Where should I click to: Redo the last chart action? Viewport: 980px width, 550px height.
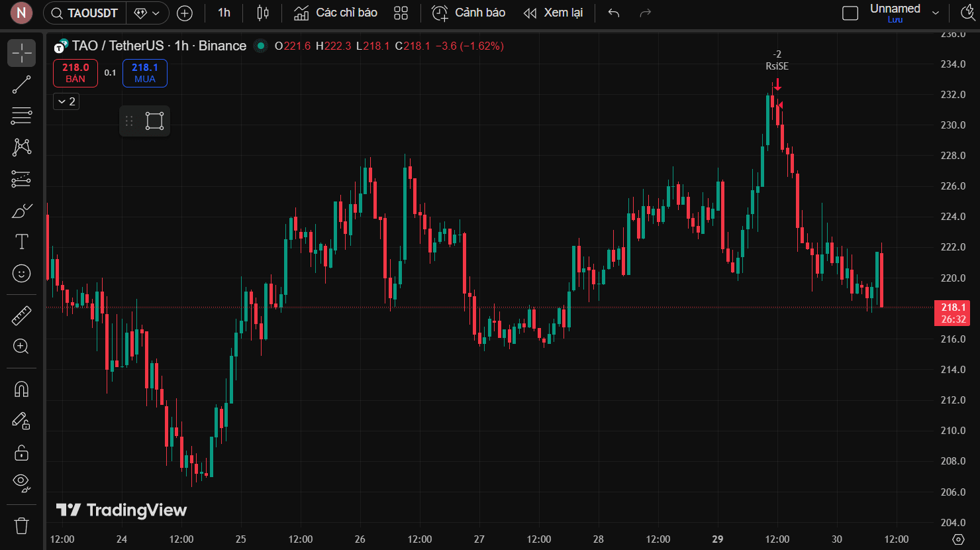646,13
